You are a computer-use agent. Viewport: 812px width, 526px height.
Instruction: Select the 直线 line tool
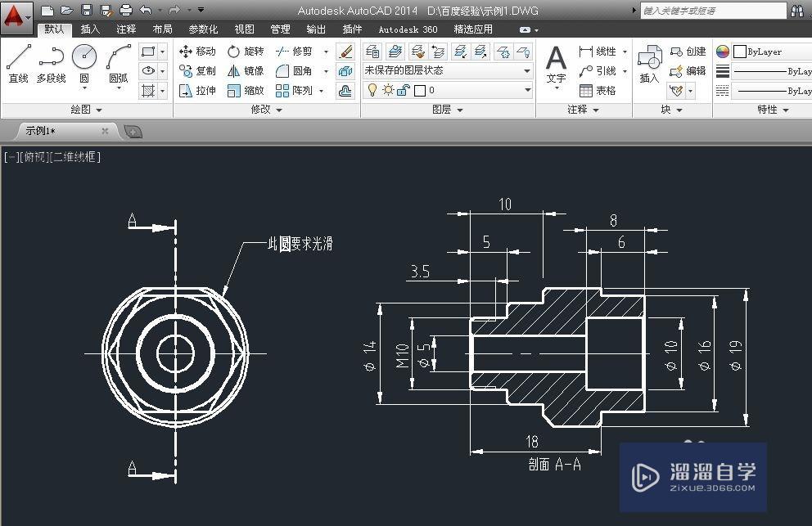coord(19,64)
